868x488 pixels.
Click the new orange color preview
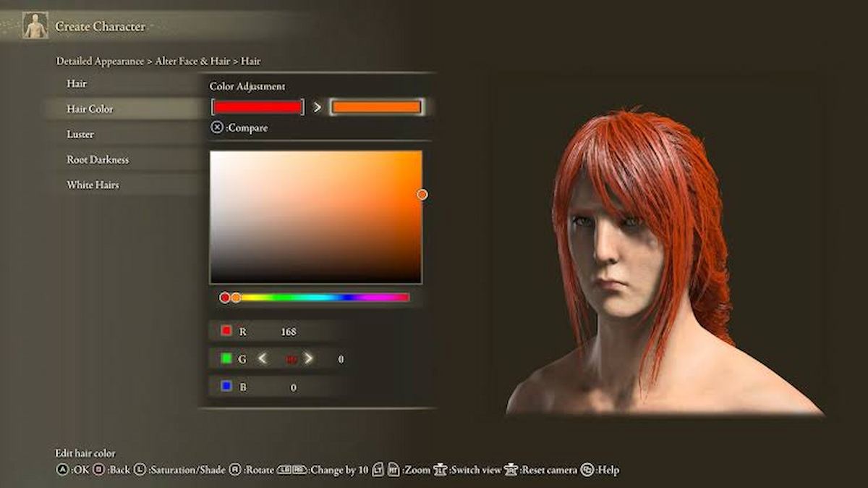(x=376, y=107)
